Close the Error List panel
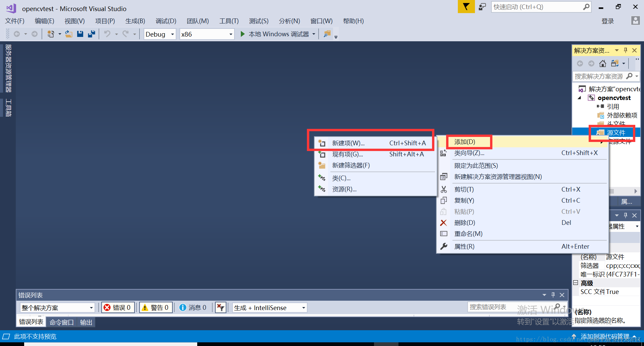Image resolution: width=644 pixels, height=346 pixels. coord(562,295)
